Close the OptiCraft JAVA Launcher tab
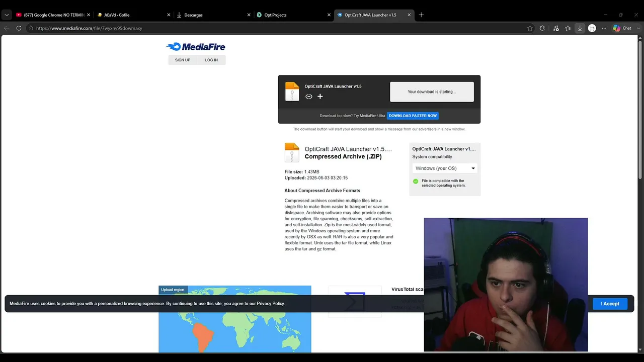Viewport: 644px width, 362px height. pos(409,15)
